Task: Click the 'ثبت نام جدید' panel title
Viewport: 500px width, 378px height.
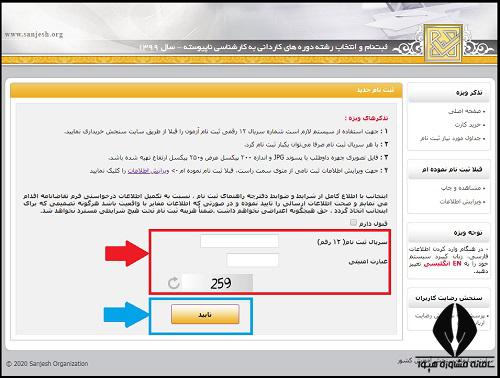Action: pos(375,90)
